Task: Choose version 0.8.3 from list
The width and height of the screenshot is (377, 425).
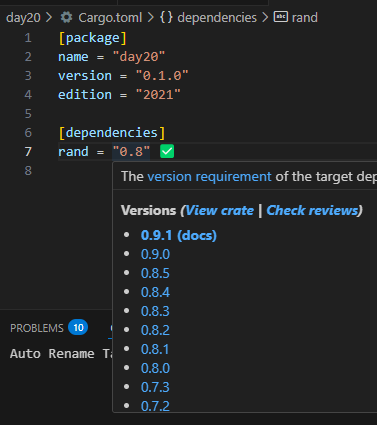Action: [x=155, y=311]
